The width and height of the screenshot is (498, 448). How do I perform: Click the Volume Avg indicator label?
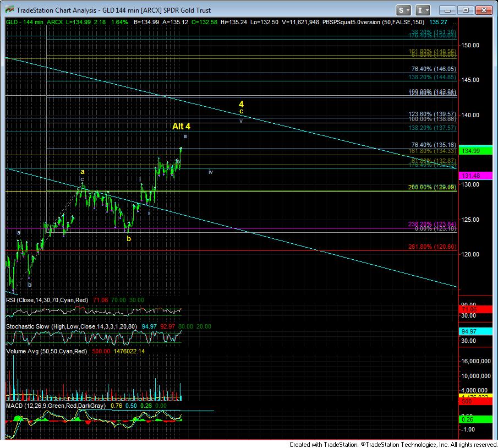[44, 351]
